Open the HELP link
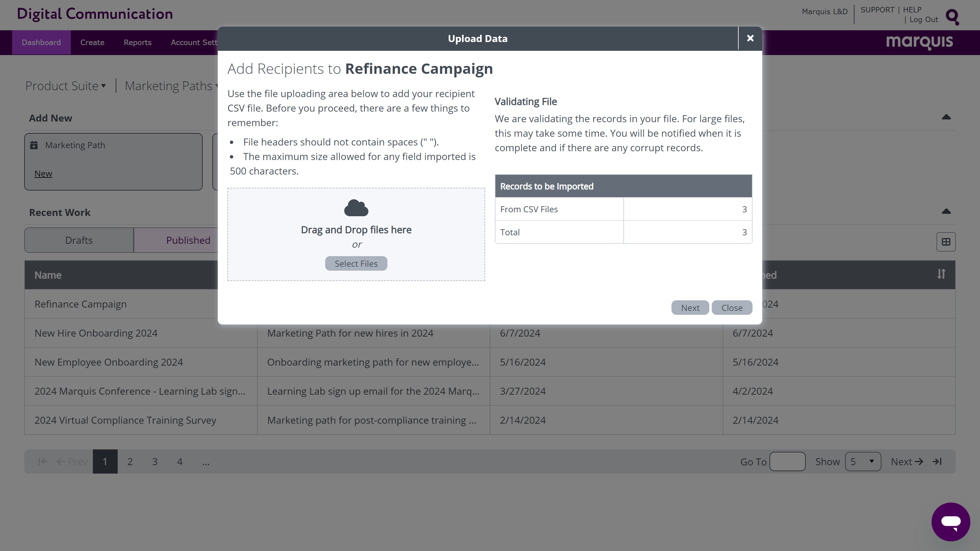This screenshot has height=551, width=980. pos(912,10)
